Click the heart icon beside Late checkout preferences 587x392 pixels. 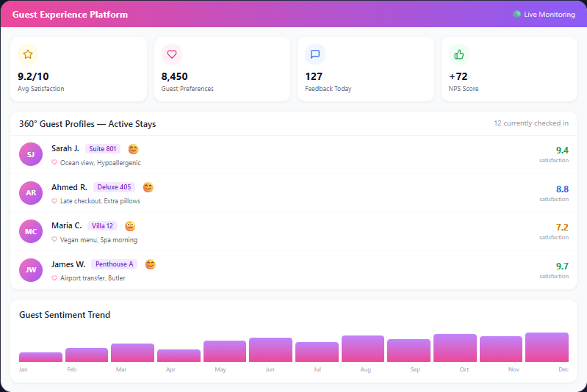coord(54,201)
